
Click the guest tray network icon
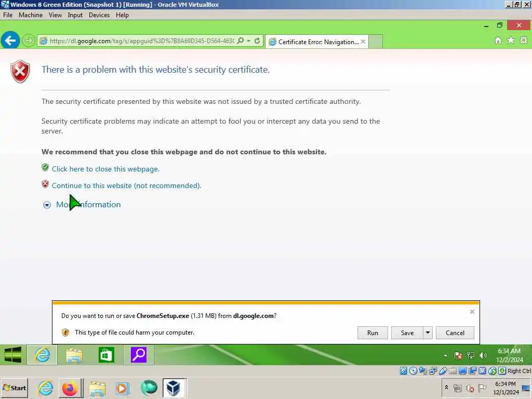point(471,355)
